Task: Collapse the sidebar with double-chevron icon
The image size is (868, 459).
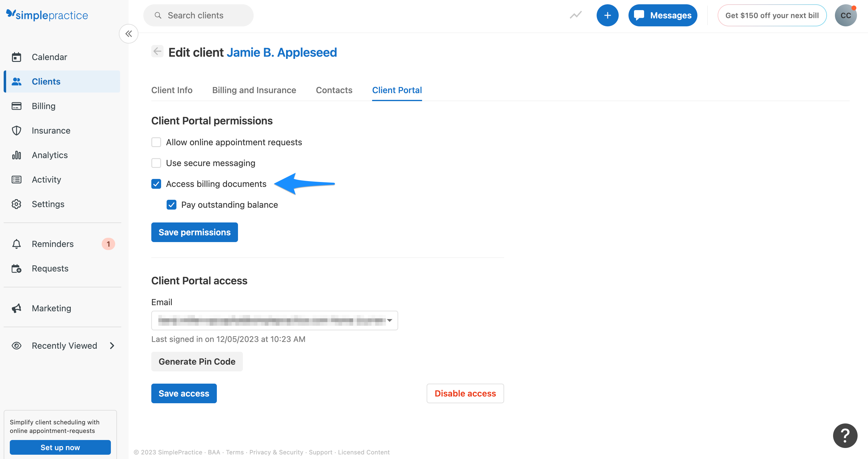Action: [x=128, y=34]
